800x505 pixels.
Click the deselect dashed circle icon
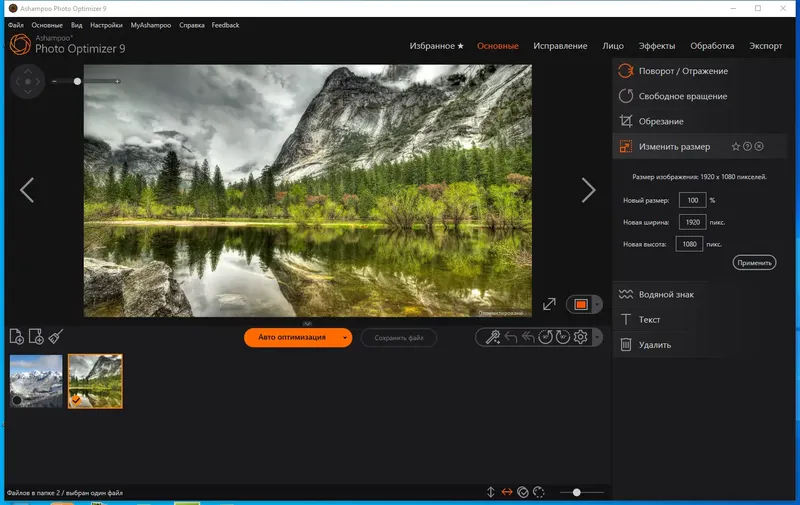[539, 492]
